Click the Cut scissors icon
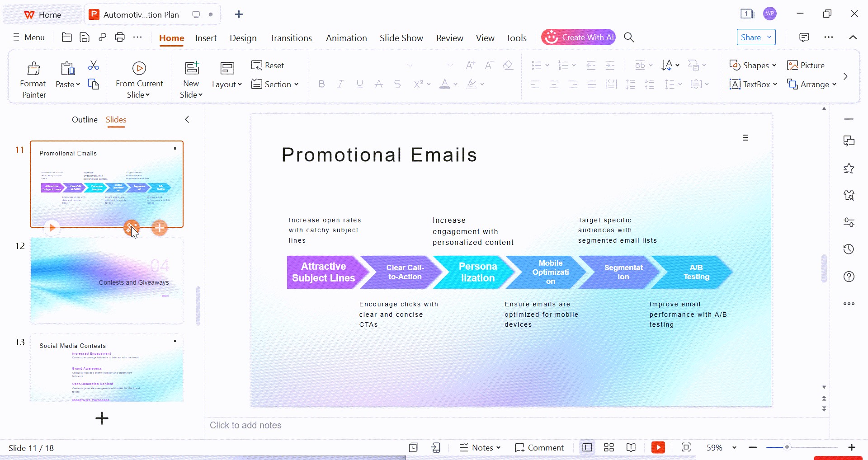The image size is (868, 460). [94, 66]
